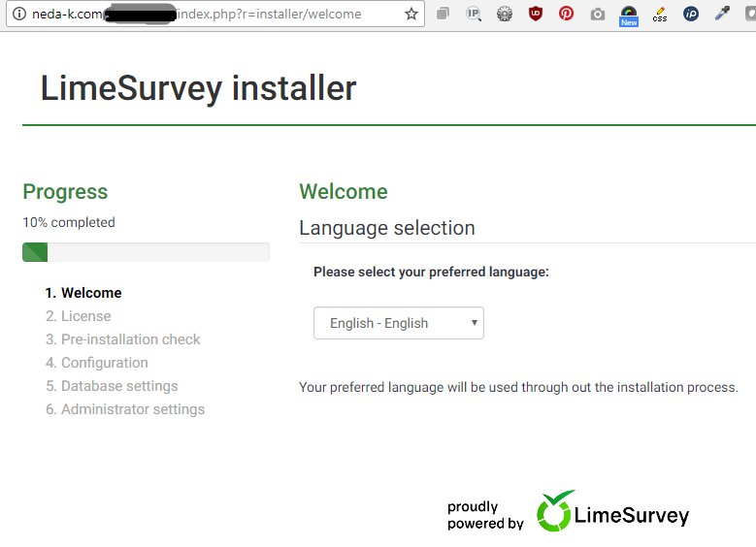The width and height of the screenshot is (756, 547).
Task: Select the Database settings step
Action: [119, 386]
